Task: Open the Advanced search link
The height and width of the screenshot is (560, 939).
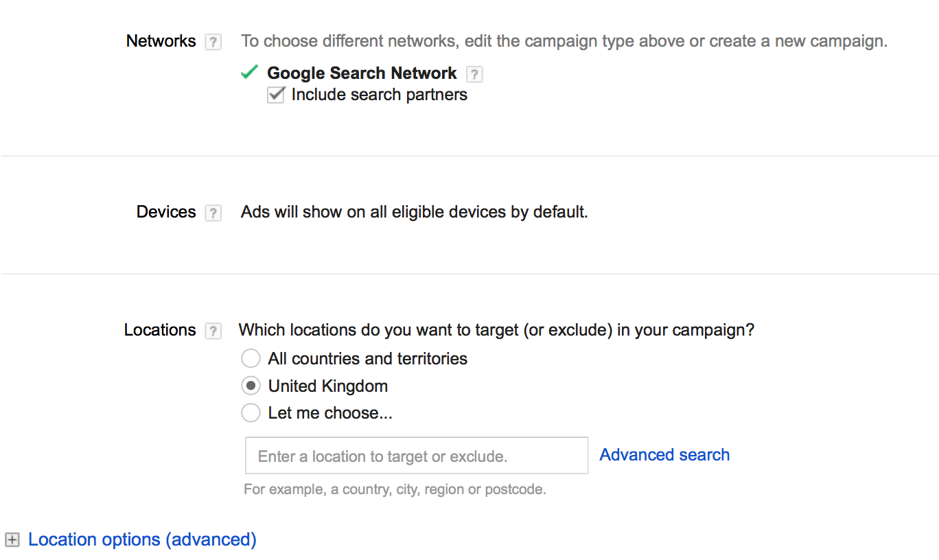Action: (664, 455)
